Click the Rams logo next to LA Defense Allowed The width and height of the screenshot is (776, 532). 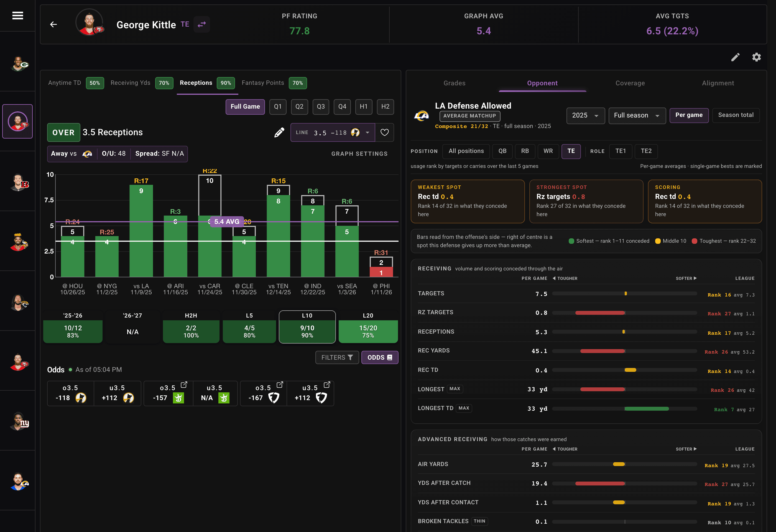[x=421, y=116]
